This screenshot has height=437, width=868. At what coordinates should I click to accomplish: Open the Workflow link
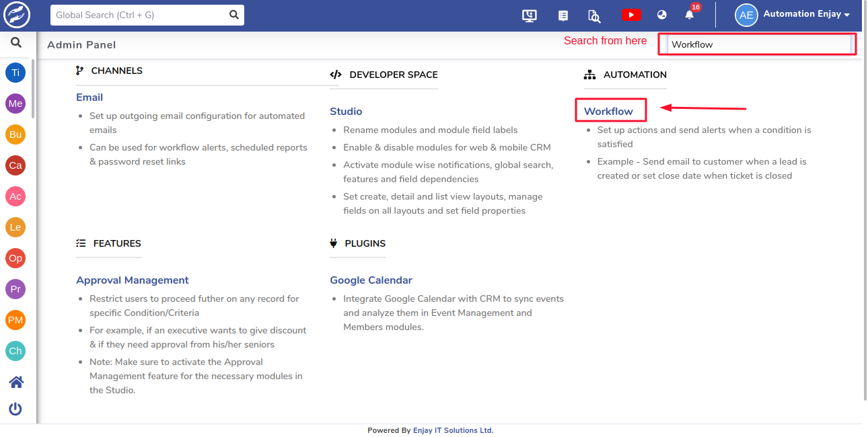click(608, 112)
